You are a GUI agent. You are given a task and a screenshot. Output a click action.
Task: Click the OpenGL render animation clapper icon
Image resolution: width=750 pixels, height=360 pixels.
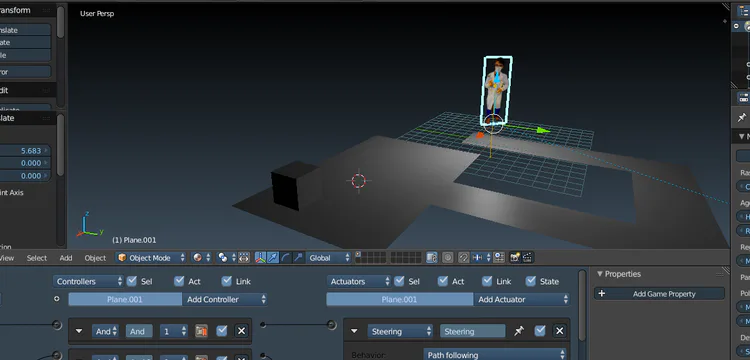528,258
